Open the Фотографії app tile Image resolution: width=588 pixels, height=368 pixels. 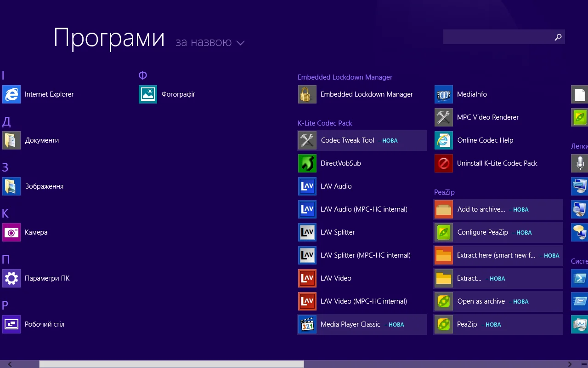148,94
